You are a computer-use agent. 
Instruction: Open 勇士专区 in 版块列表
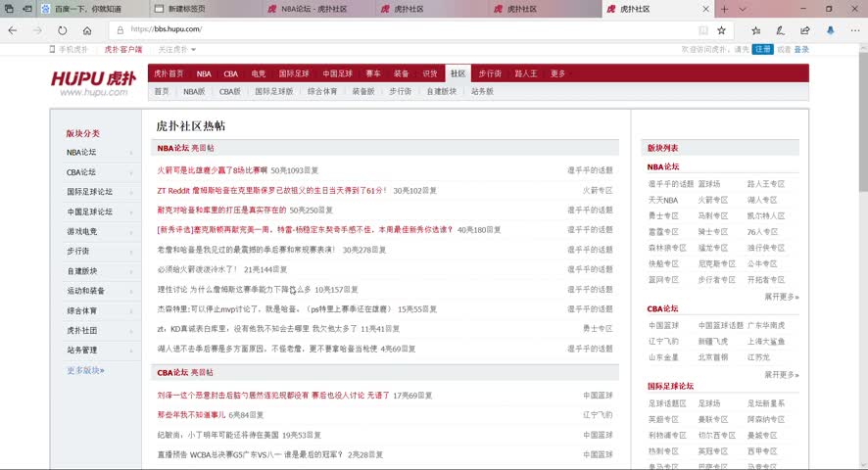point(663,215)
